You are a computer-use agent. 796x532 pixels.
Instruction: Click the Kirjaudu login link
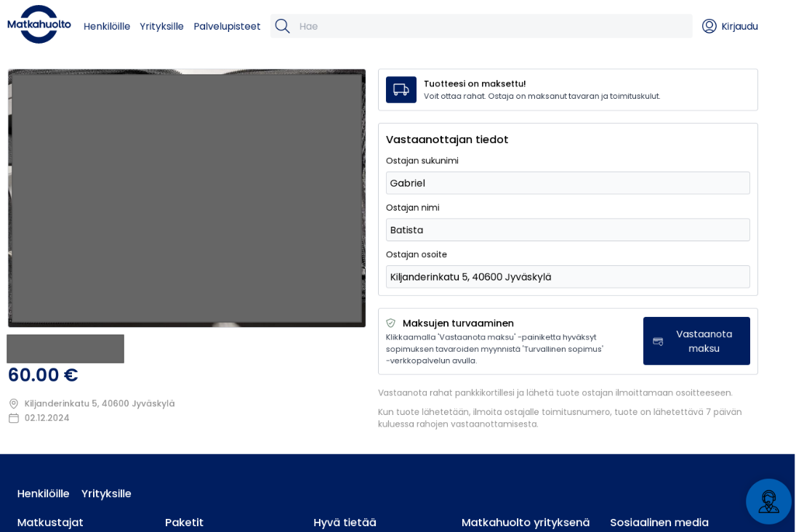(739, 26)
